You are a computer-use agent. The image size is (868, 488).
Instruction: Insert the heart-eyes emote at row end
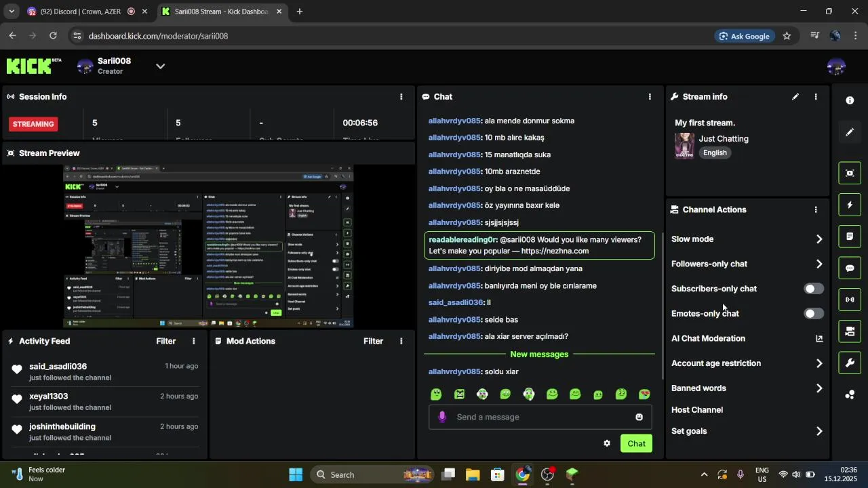[644, 394]
